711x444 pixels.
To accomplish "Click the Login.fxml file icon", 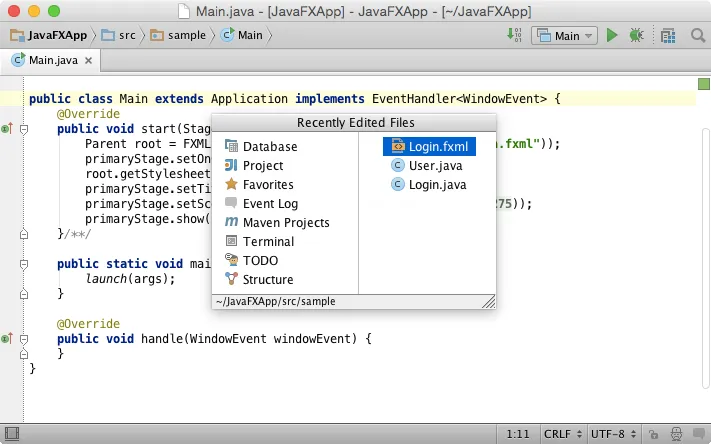I will 398,146.
